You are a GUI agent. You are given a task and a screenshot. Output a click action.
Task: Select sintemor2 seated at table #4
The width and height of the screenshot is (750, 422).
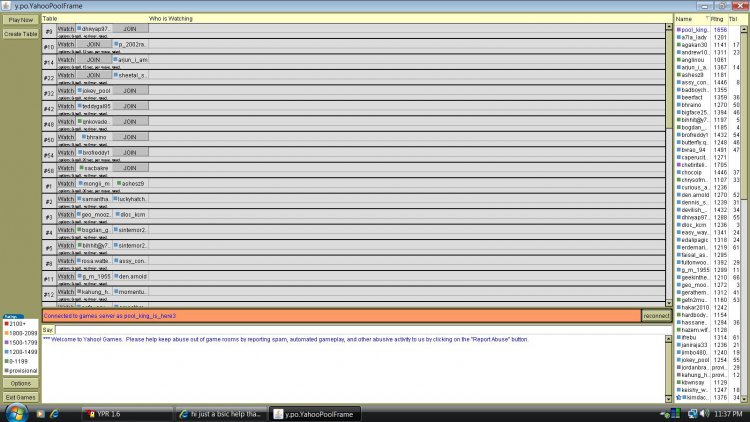pos(130,230)
